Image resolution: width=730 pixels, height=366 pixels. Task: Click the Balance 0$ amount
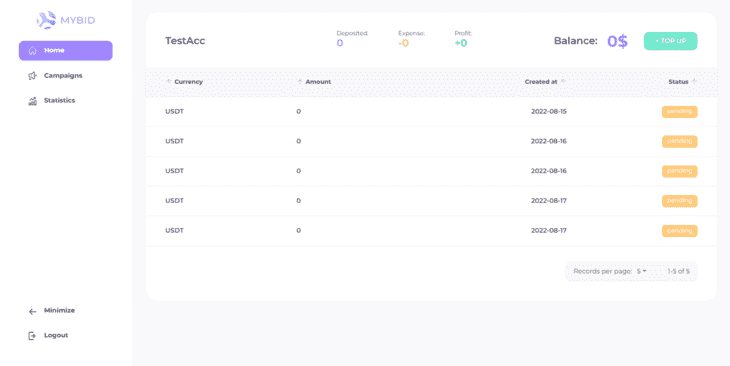click(x=617, y=41)
